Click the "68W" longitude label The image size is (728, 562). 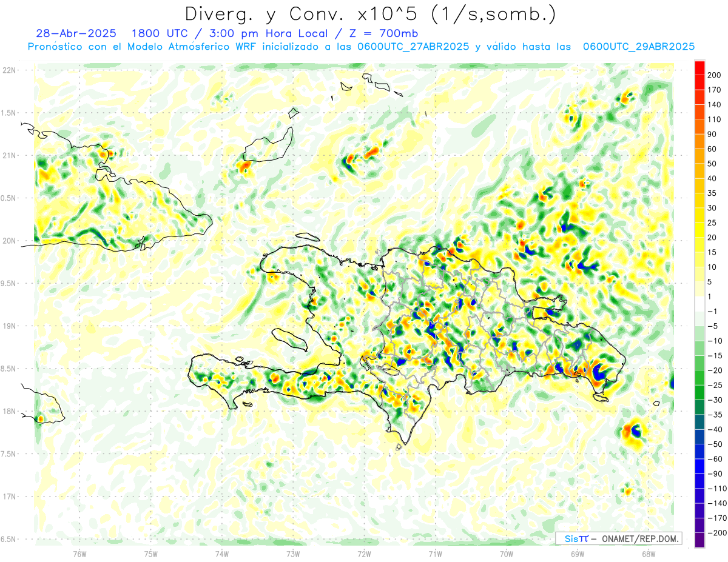point(649,553)
